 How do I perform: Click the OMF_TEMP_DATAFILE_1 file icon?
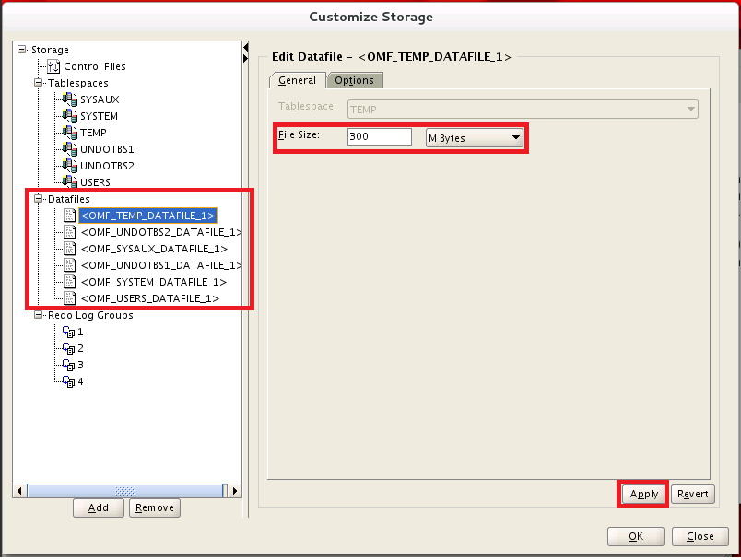click(69, 216)
